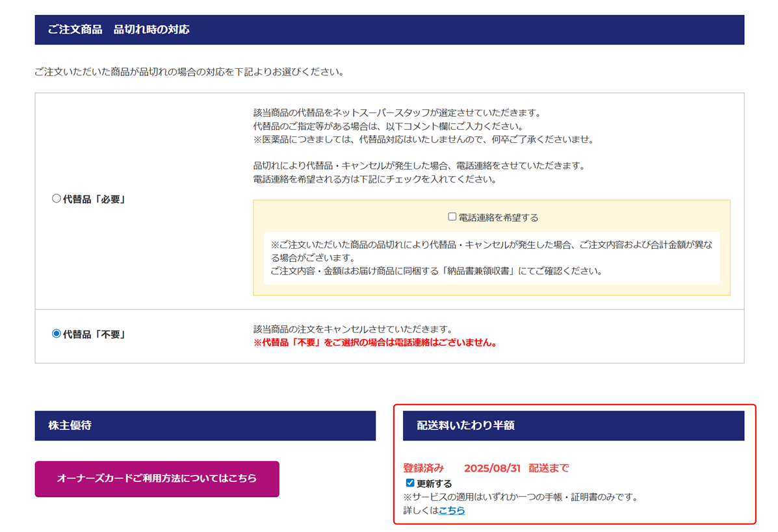Viewport: 778px width, 532px height.
Task: Click the 代替品「必要」 label text
Action: coord(94,199)
